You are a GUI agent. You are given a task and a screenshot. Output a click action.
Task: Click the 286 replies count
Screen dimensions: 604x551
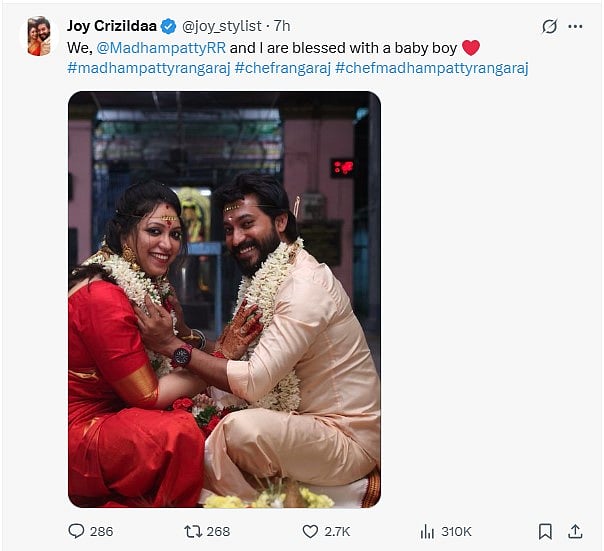click(x=102, y=531)
